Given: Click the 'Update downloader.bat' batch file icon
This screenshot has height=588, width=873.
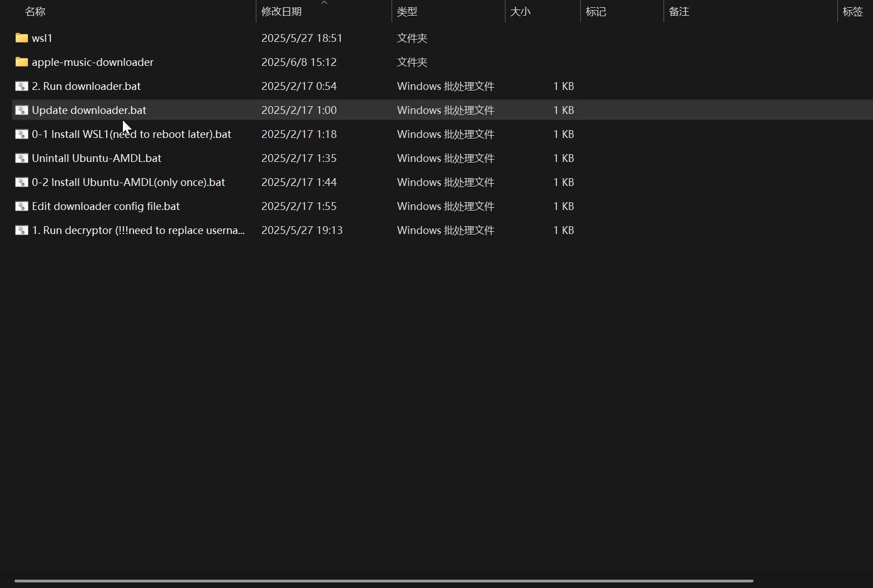Looking at the screenshot, I should point(21,110).
